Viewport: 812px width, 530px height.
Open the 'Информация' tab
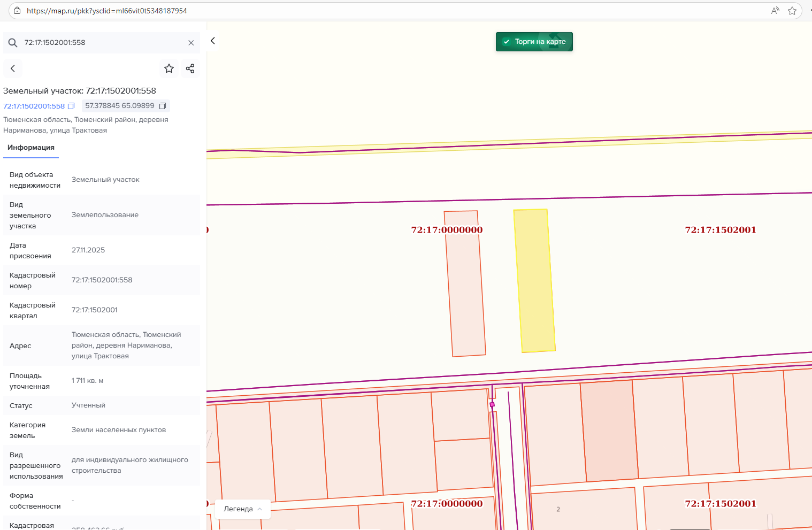31,148
